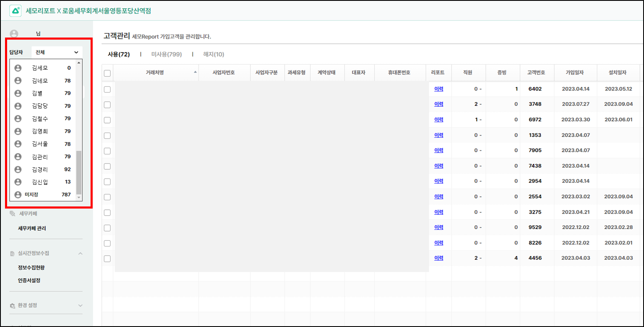The height and width of the screenshot is (327, 644).
Task: Click the 세무카페 section icon
Action: coord(13,214)
